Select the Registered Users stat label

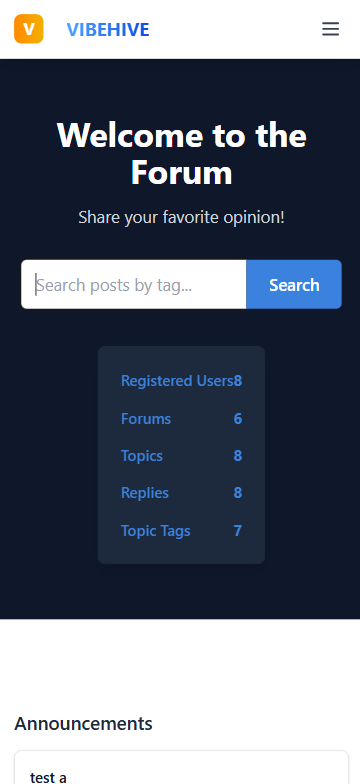coord(177,381)
